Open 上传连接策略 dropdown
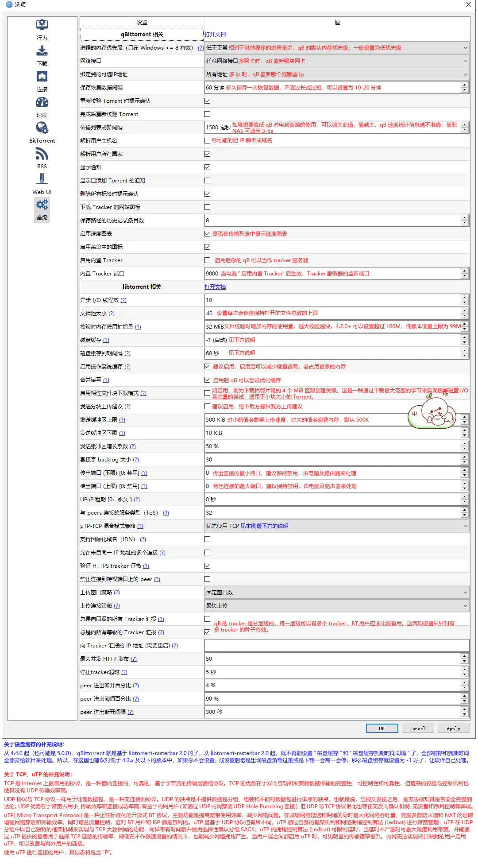The width and height of the screenshot is (478, 868). (x=337, y=606)
